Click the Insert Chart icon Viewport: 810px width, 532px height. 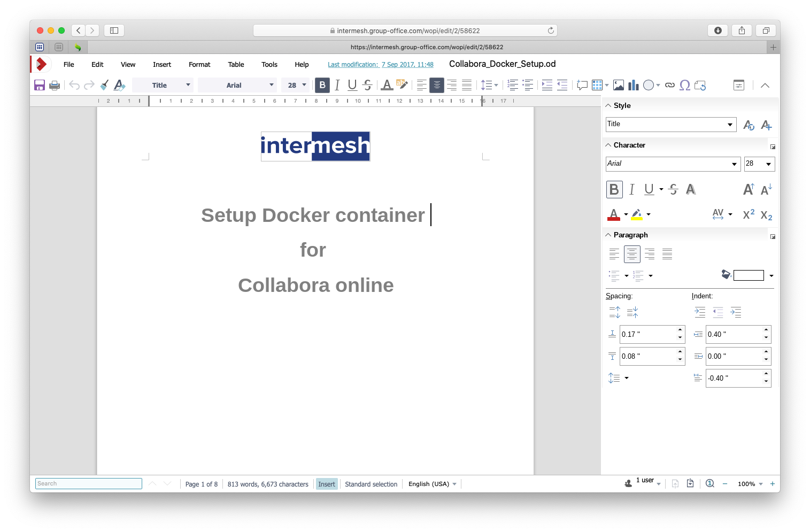click(x=634, y=85)
